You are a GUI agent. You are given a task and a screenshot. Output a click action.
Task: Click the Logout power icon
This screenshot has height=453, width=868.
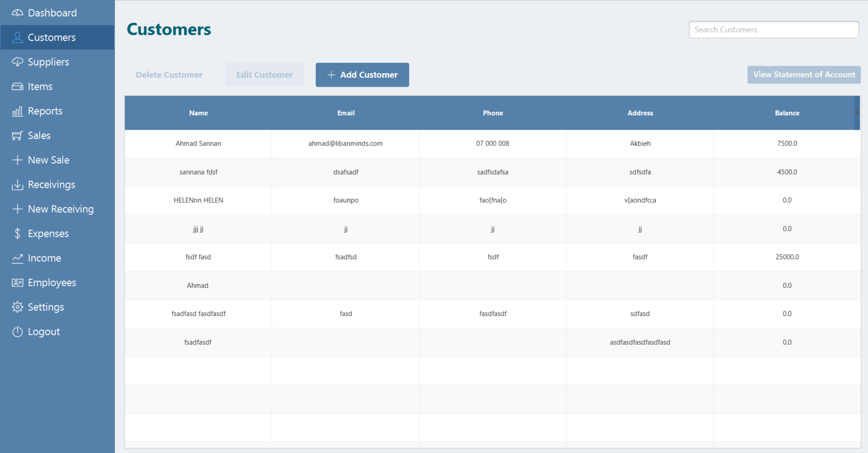[17, 332]
